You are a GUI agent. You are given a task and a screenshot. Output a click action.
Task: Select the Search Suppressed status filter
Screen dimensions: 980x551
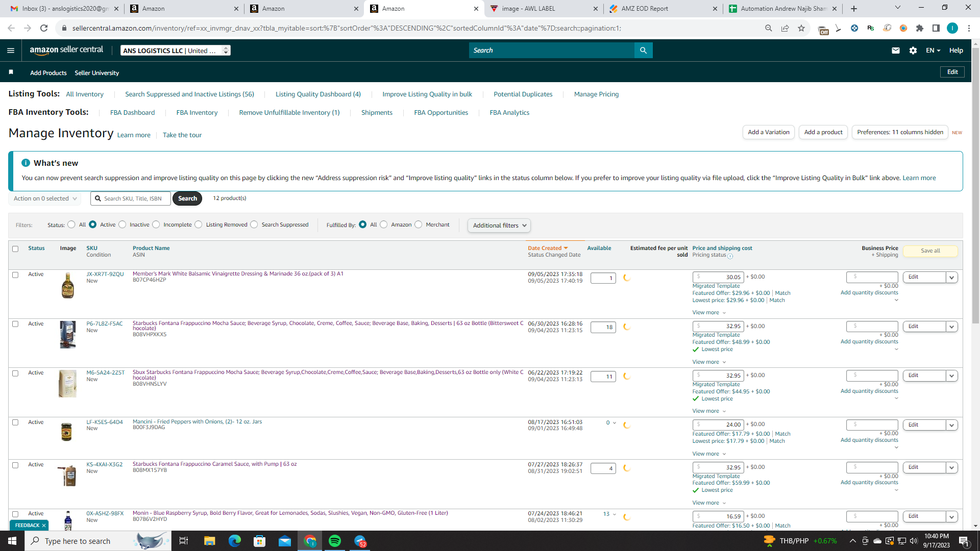pos(254,224)
